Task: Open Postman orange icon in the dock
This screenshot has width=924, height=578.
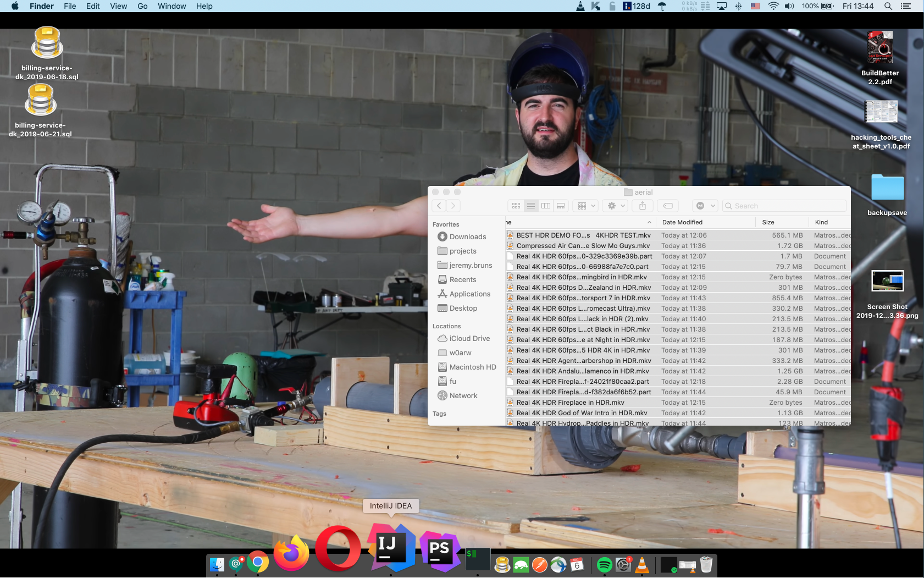Action: (540, 565)
